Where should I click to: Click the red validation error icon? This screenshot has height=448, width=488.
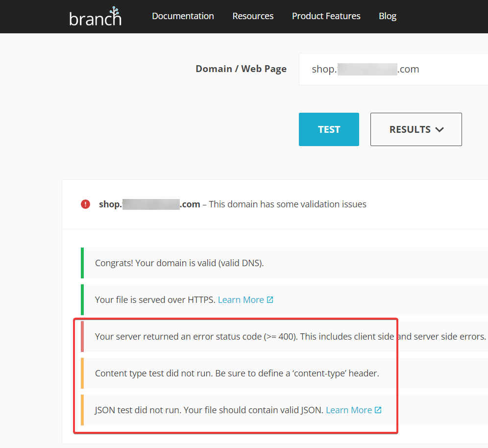pos(86,204)
